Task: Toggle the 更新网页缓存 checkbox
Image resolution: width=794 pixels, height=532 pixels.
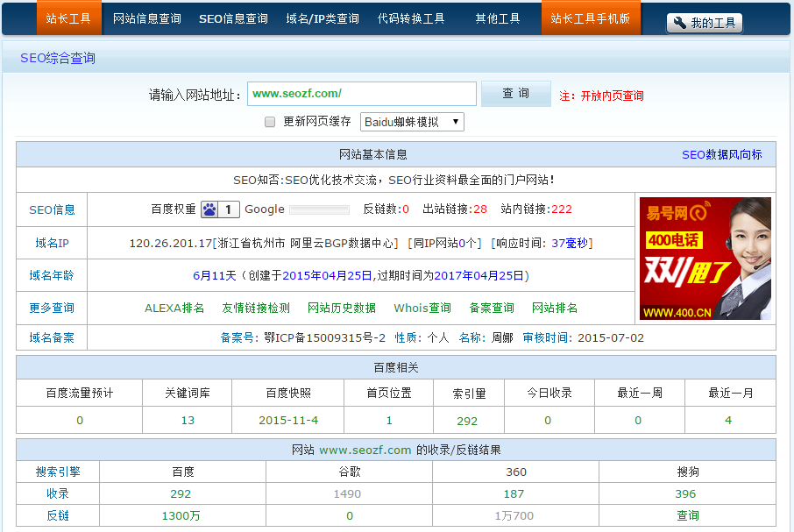Action: [270, 122]
